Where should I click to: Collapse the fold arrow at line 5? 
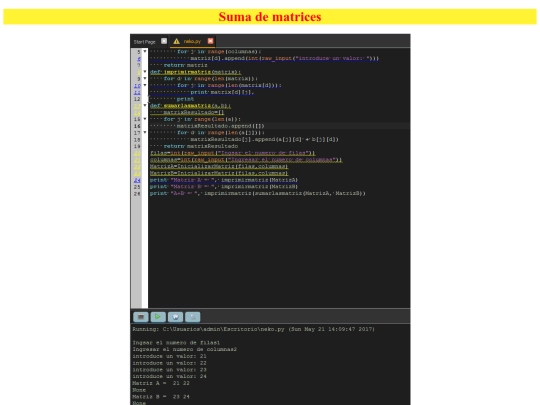coord(145,52)
